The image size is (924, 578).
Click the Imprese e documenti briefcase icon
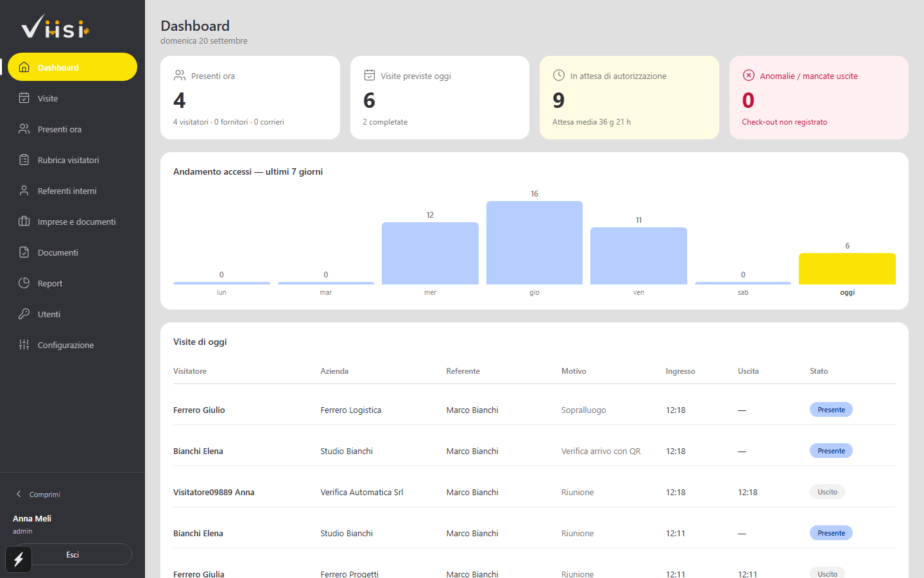coord(24,222)
